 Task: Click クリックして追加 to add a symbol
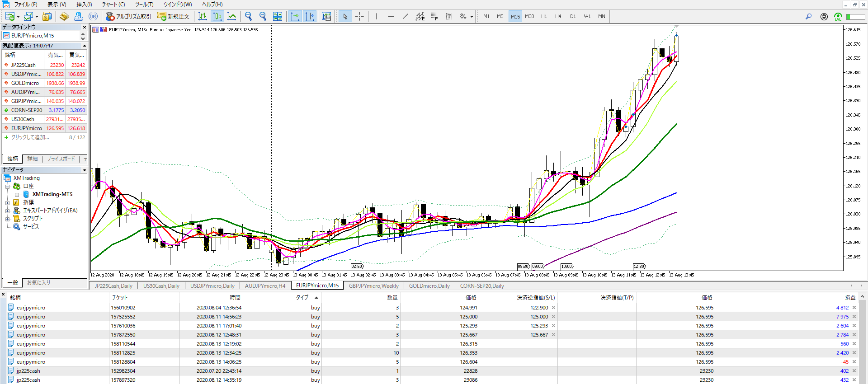[30, 137]
